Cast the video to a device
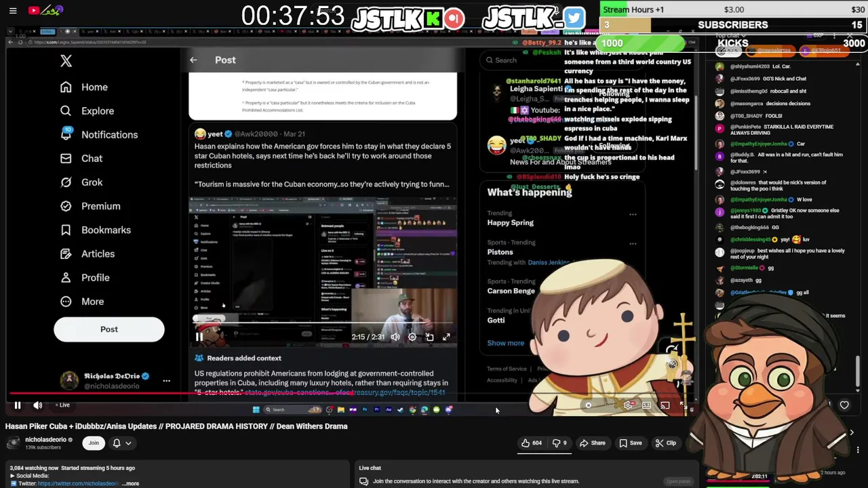868x488 pixels. 665,405
